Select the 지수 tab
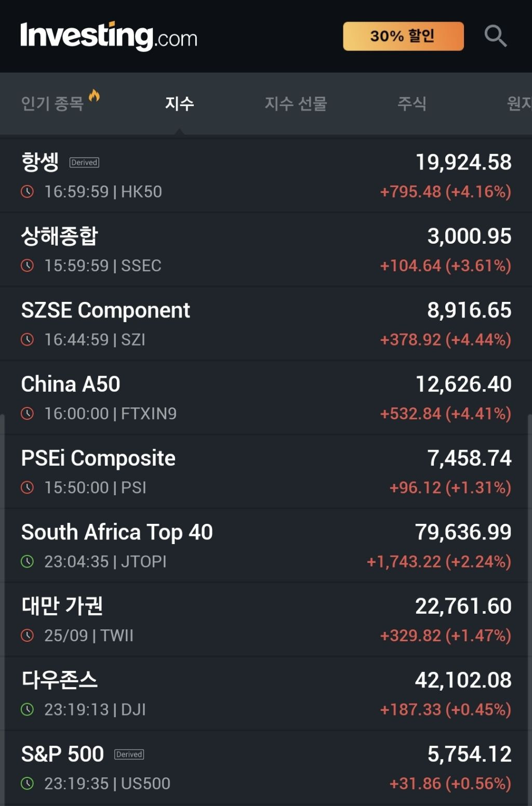This screenshot has height=806, width=532. [x=179, y=103]
